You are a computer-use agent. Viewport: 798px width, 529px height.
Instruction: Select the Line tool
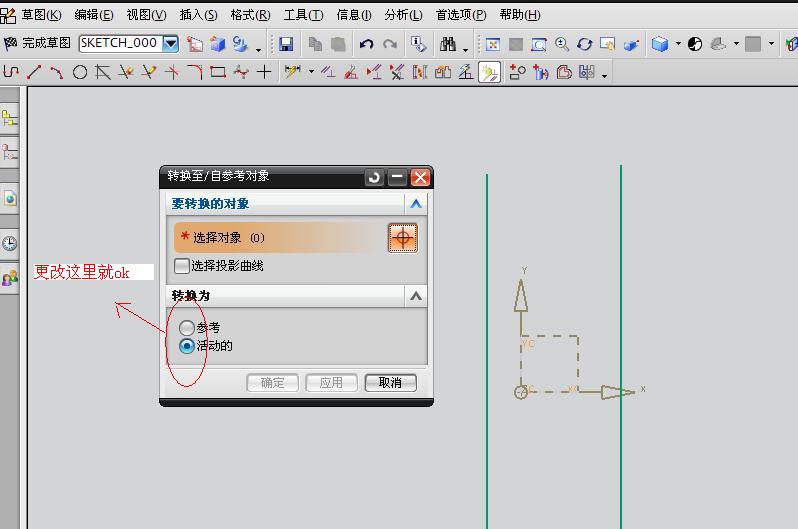click(34, 72)
